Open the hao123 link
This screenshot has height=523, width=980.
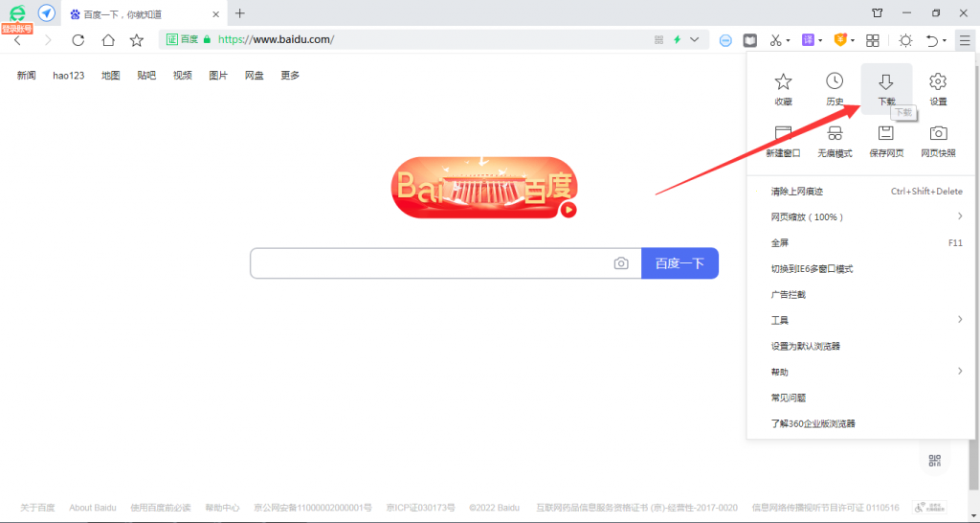[68, 75]
